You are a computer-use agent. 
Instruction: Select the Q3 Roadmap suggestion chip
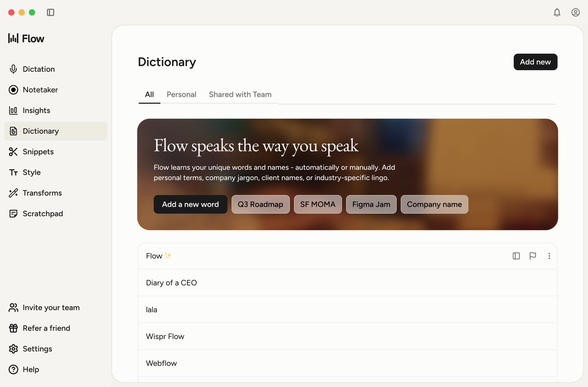click(261, 204)
